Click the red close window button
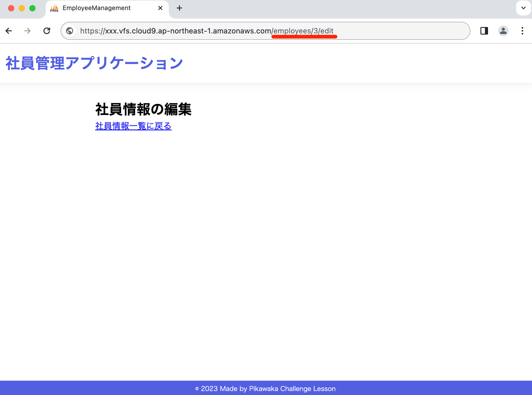This screenshot has width=532, height=395. click(11, 8)
